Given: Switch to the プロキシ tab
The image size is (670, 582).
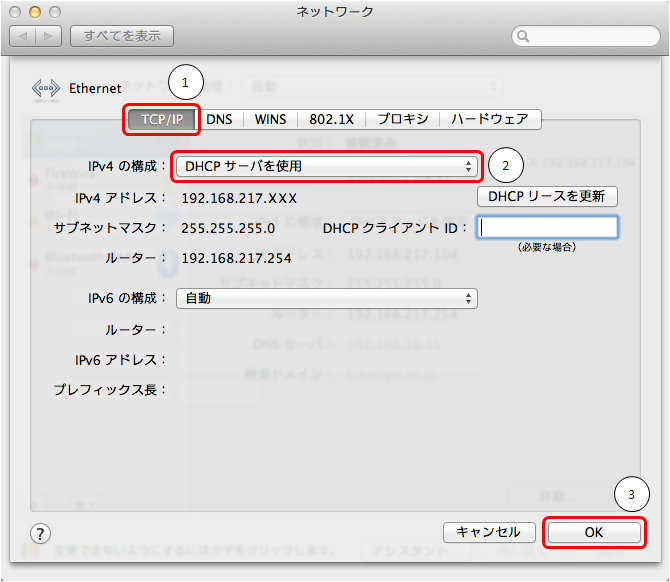Looking at the screenshot, I should click(x=403, y=119).
